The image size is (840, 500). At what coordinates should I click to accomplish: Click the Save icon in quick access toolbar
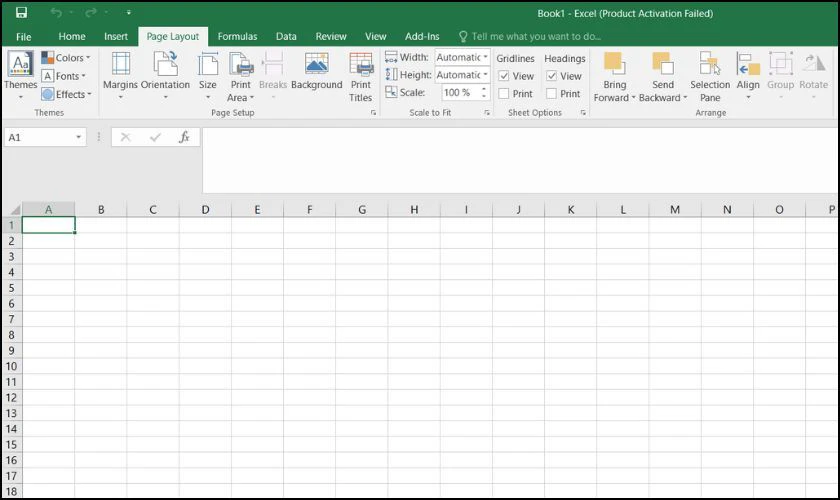point(21,12)
